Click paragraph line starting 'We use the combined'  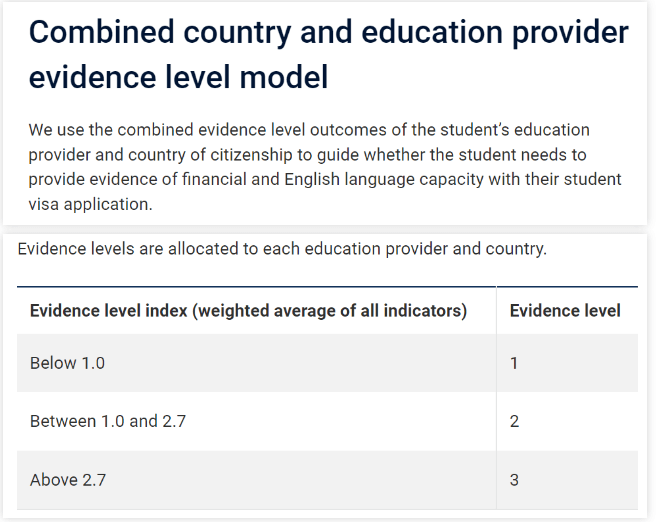309,130
